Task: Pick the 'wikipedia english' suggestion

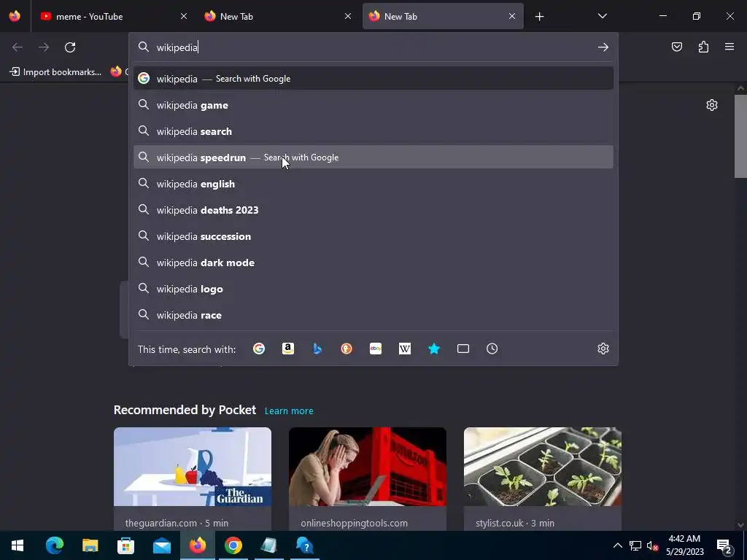Action: click(x=373, y=184)
